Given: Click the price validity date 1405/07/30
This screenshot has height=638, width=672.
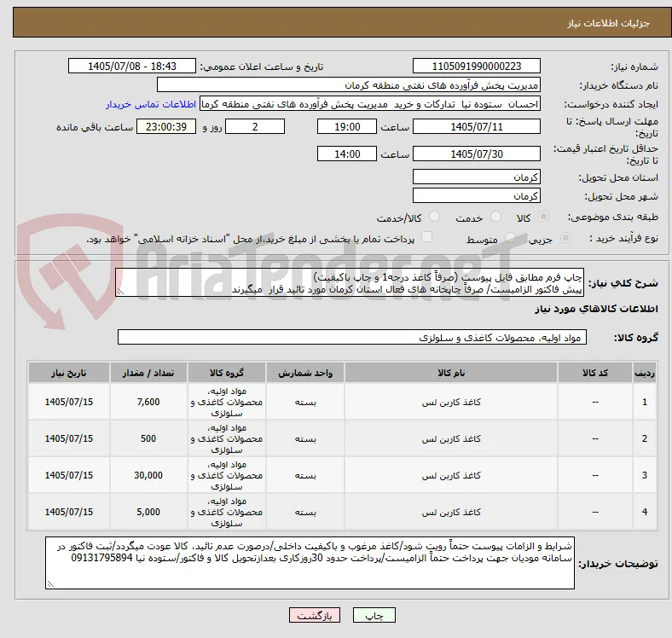Looking at the screenshot, I should 476,154.
